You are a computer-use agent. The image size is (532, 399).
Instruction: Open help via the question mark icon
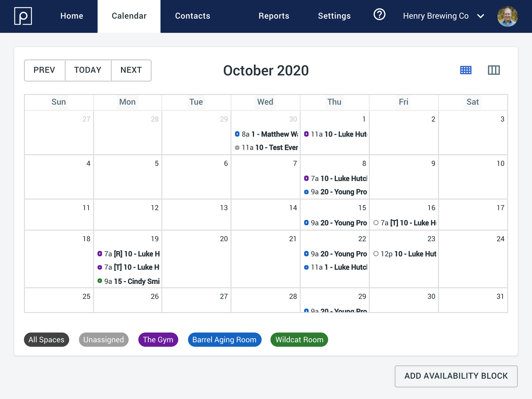[x=379, y=16]
